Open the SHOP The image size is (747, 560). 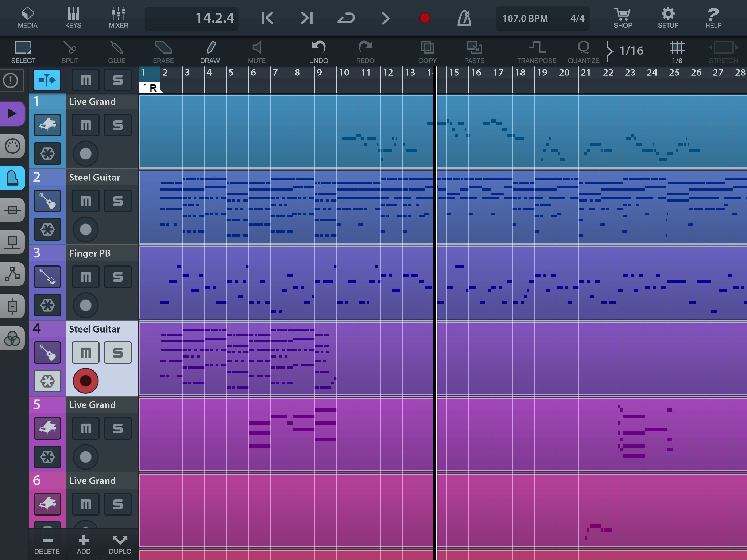pyautogui.click(x=623, y=17)
